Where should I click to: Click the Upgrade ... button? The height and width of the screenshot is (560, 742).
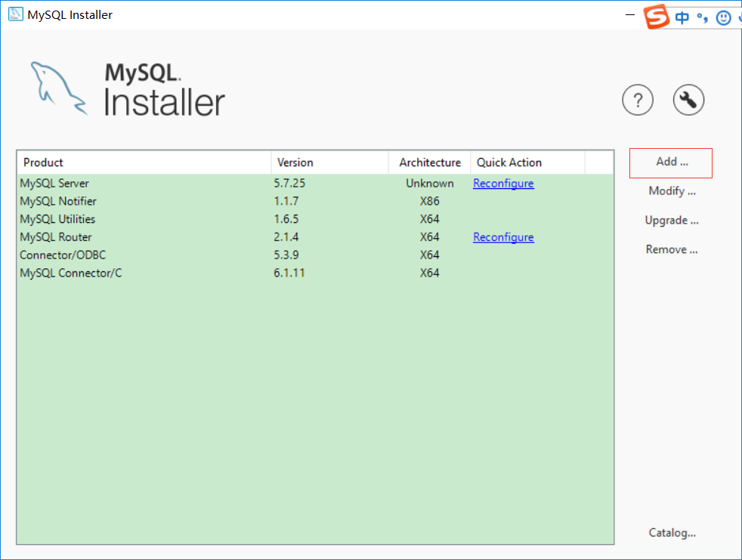coord(672,221)
